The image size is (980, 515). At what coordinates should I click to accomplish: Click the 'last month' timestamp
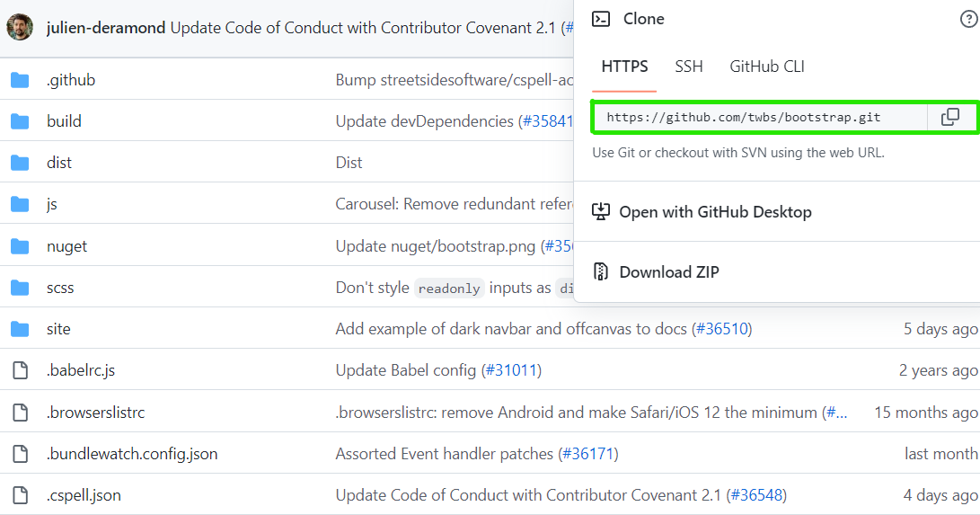(x=941, y=454)
